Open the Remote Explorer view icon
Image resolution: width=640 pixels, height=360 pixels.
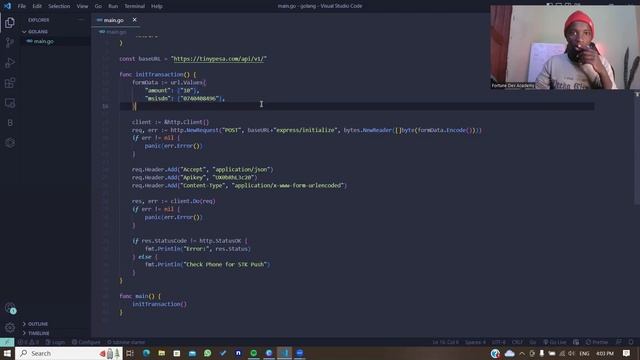click(x=10, y=103)
